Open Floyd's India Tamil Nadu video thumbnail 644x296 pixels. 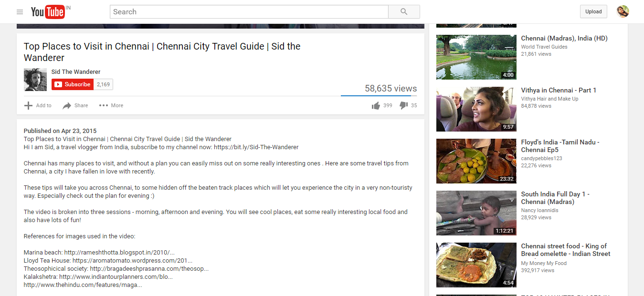476,161
